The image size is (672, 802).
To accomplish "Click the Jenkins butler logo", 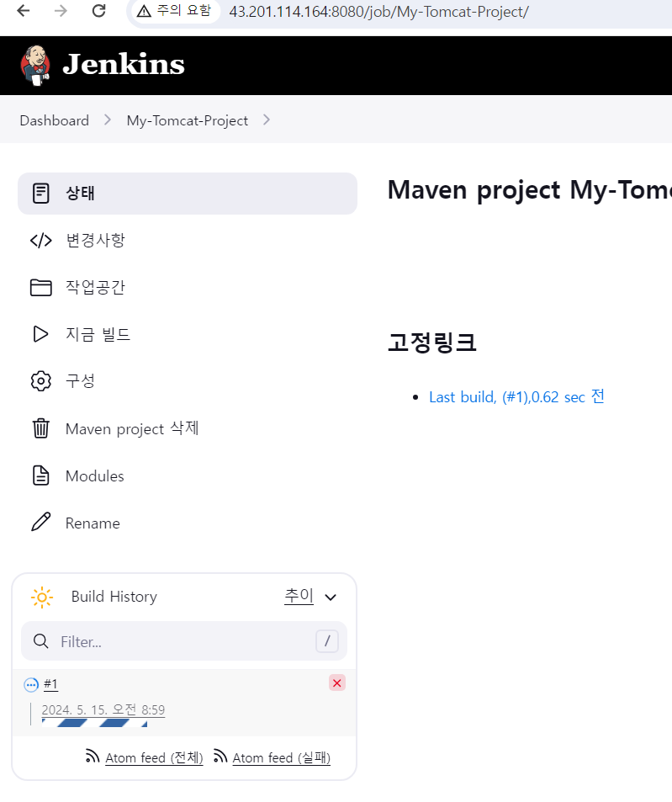I will point(35,65).
